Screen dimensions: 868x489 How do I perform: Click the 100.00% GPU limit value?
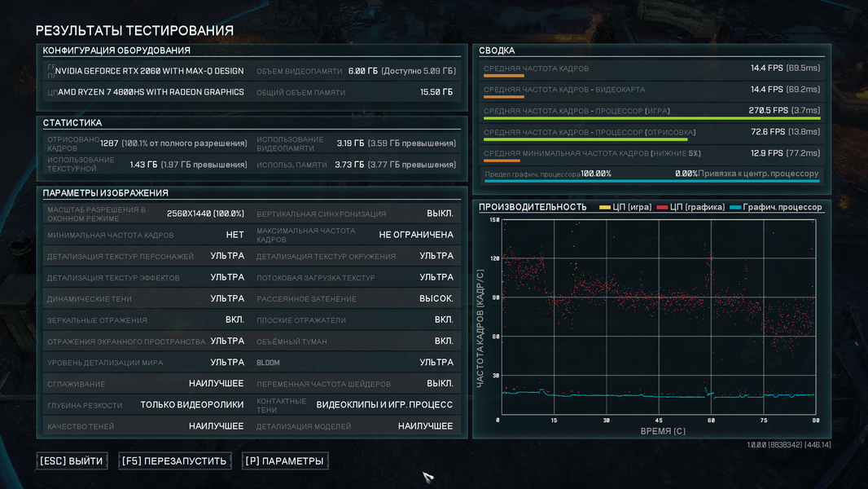coord(596,174)
